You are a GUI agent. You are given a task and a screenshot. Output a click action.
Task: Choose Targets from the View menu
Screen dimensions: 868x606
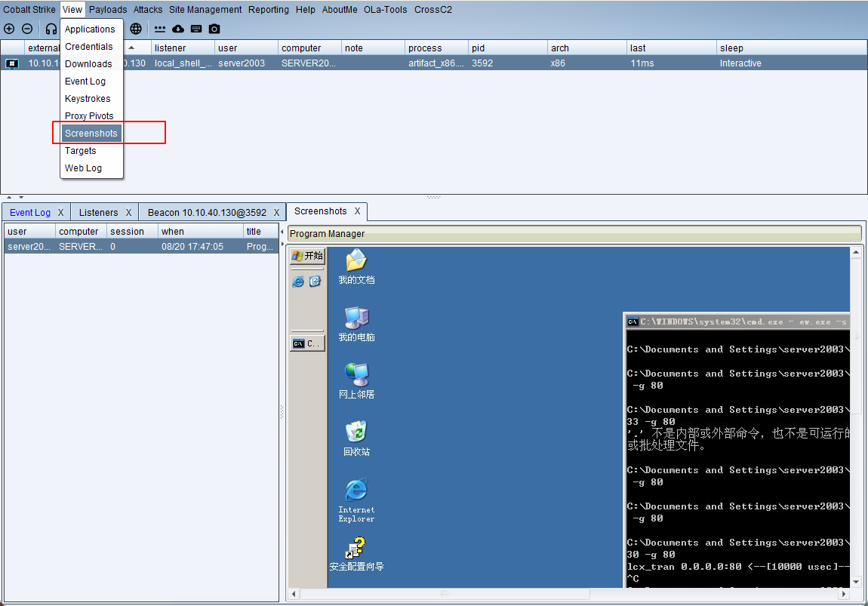tap(91, 150)
